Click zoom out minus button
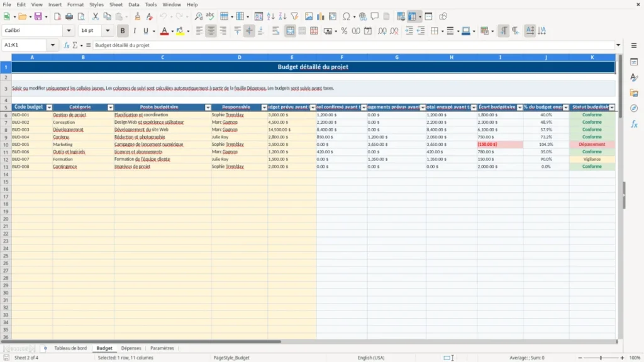 coord(580,358)
